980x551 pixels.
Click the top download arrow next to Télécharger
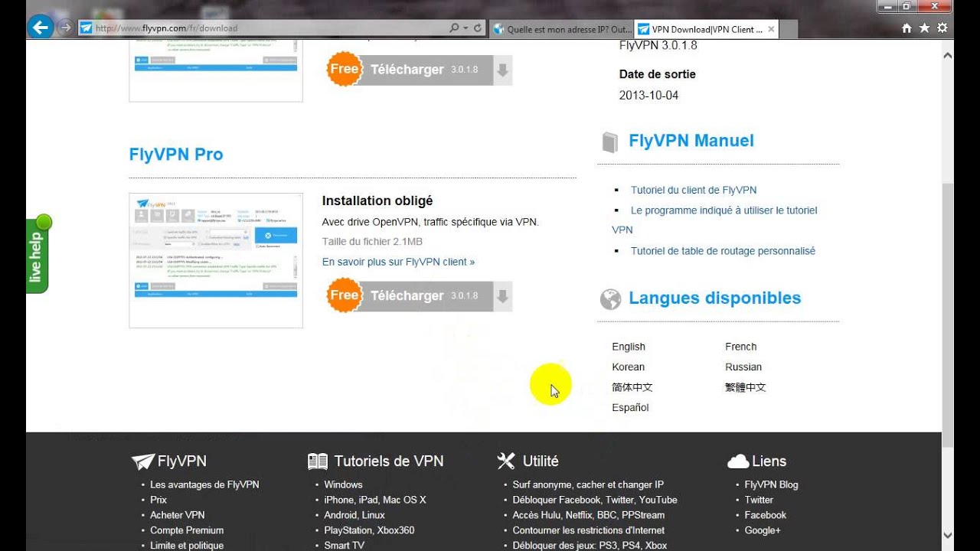(502, 70)
